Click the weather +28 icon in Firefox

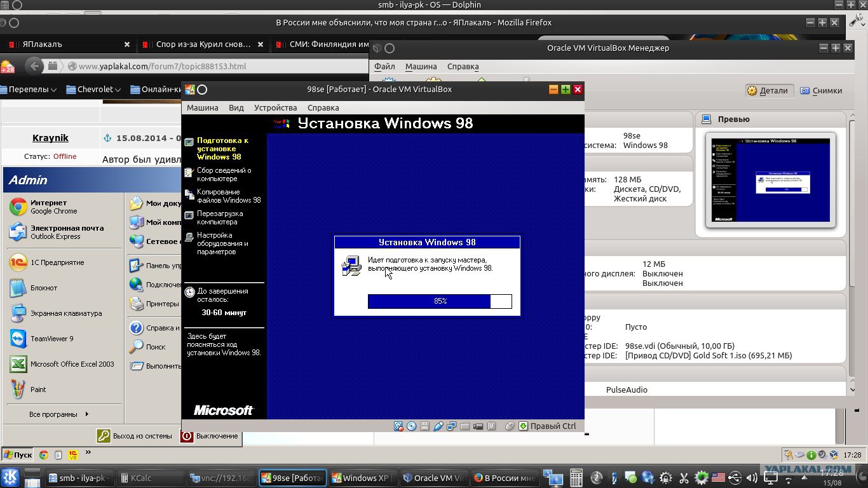pyautogui.click(x=8, y=66)
